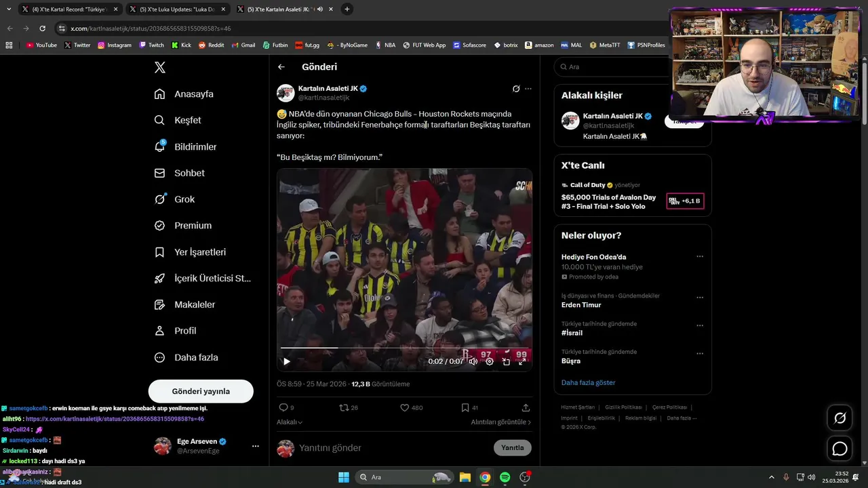868x488 pixels.
Task: Open new browser tab
Action: point(347,9)
